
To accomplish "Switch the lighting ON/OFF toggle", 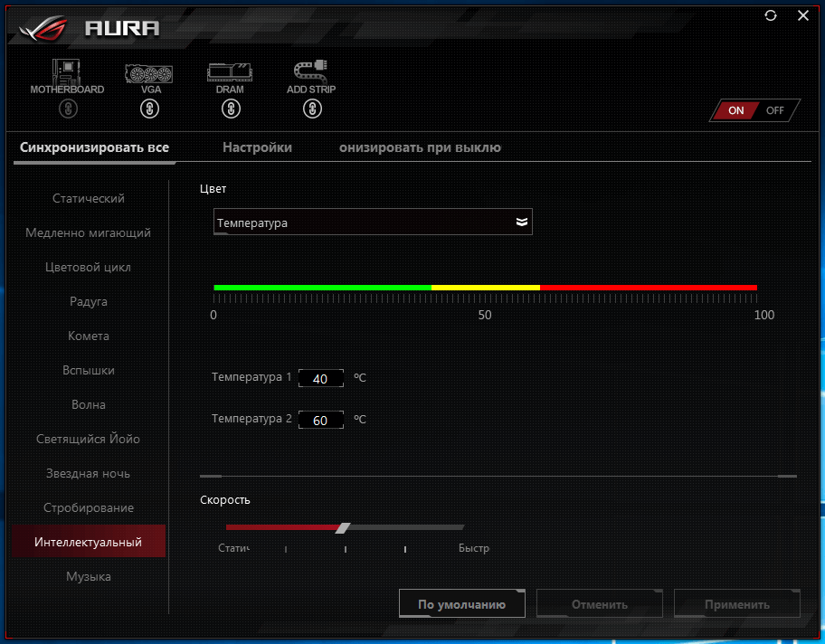I will (754, 110).
